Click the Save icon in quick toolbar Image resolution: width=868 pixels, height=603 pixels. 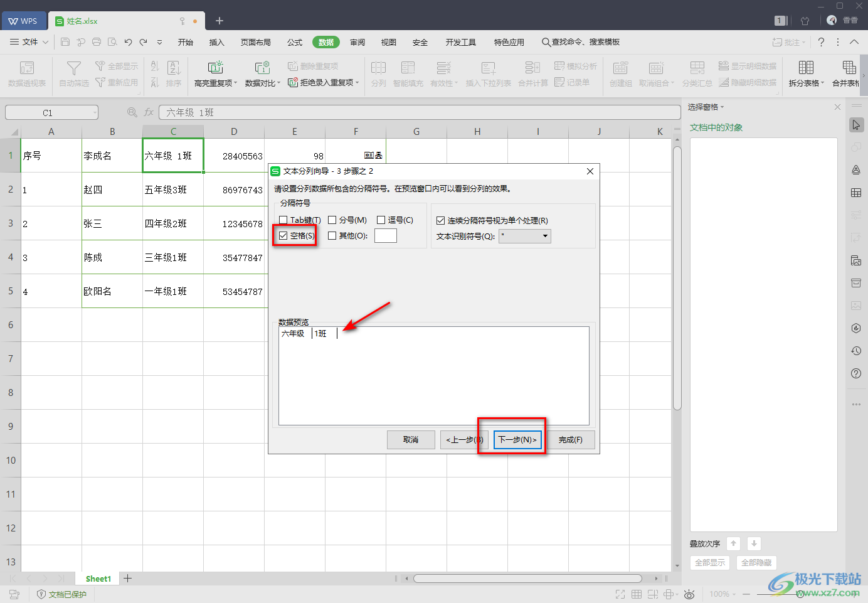pyautogui.click(x=65, y=42)
